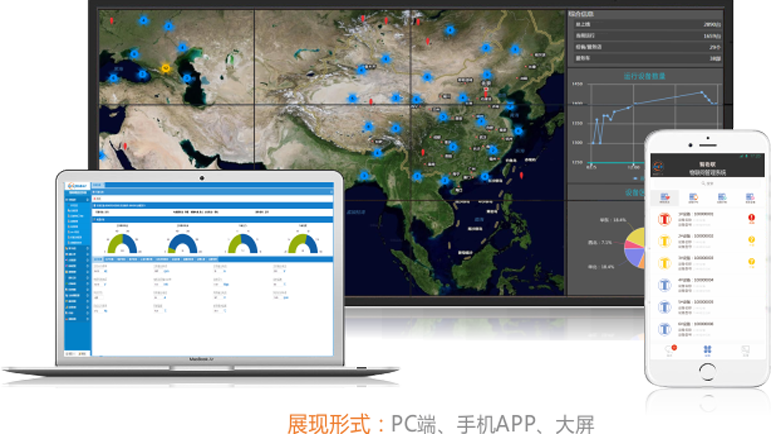This screenshot has height=434, width=771.
Task: Open the center grid icon in phone bottom bar
Action: click(707, 349)
